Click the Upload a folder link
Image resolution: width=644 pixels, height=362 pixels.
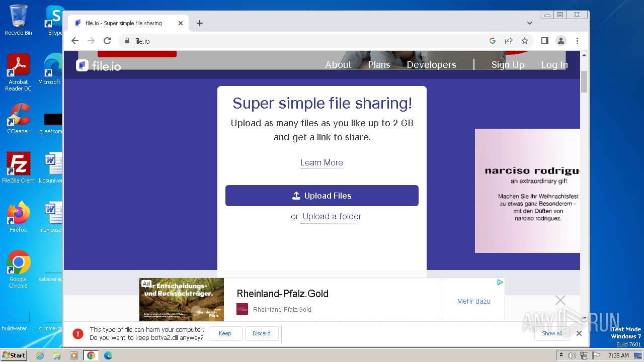pos(332,216)
